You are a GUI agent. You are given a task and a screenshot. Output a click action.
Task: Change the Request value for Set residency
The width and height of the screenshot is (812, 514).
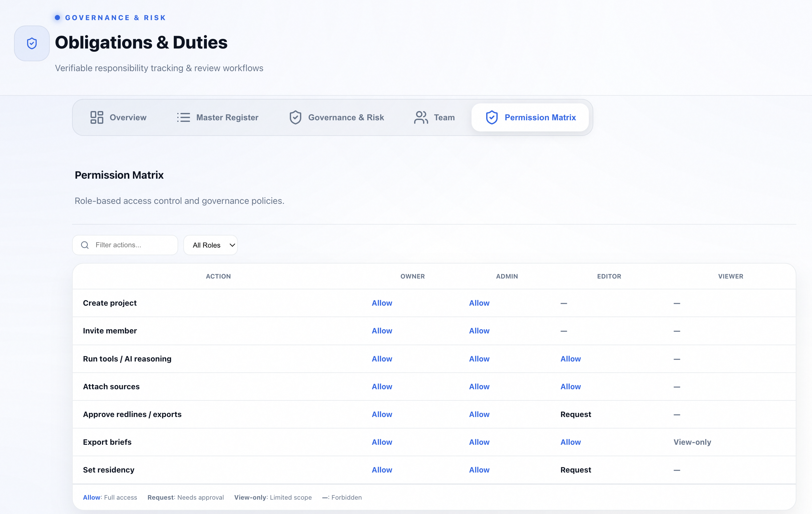click(x=576, y=469)
